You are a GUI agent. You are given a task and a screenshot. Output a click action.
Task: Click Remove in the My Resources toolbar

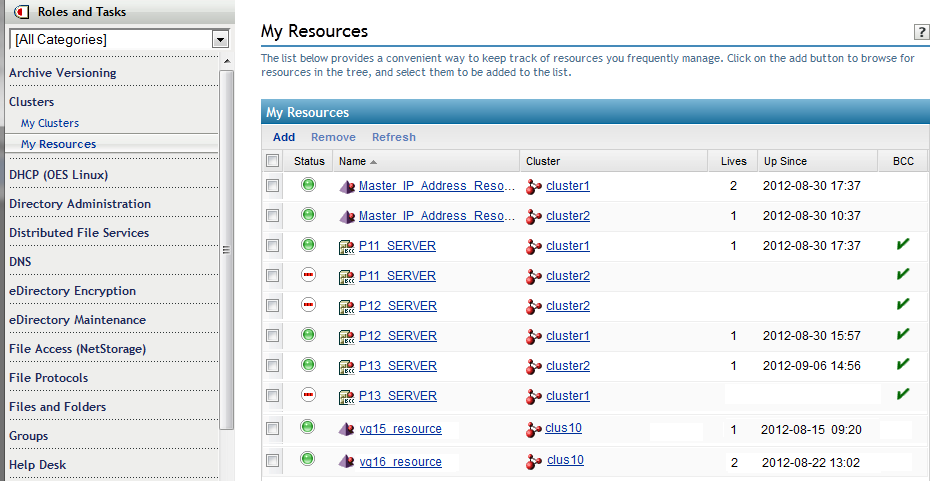tap(333, 137)
